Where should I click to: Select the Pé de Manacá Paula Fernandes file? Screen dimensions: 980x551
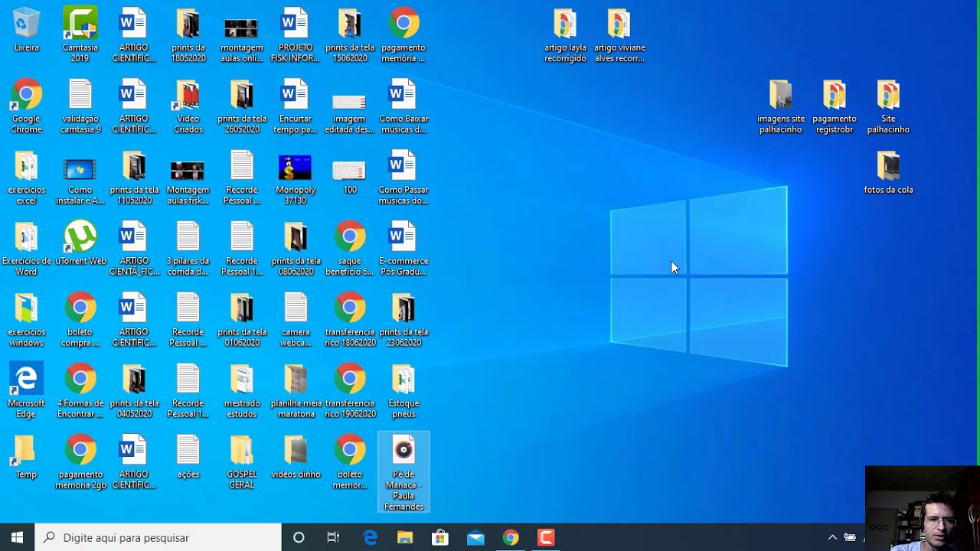tap(403, 472)
